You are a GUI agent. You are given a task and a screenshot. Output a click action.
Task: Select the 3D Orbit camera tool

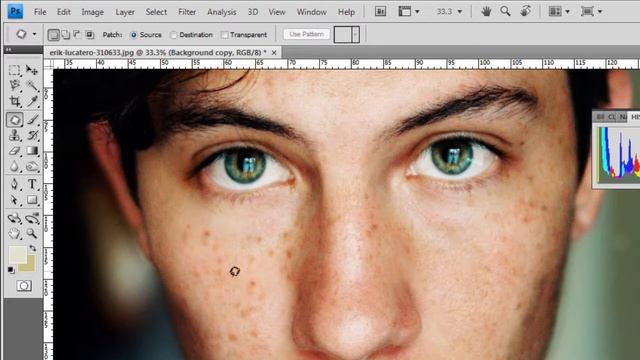click(32, 218)
